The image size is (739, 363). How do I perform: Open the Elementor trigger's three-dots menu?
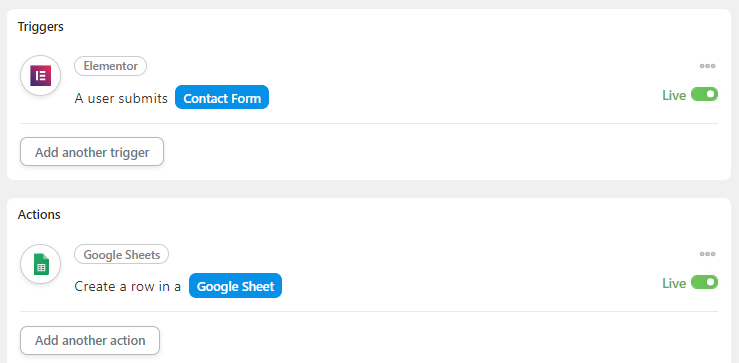(x=707, y=66)
